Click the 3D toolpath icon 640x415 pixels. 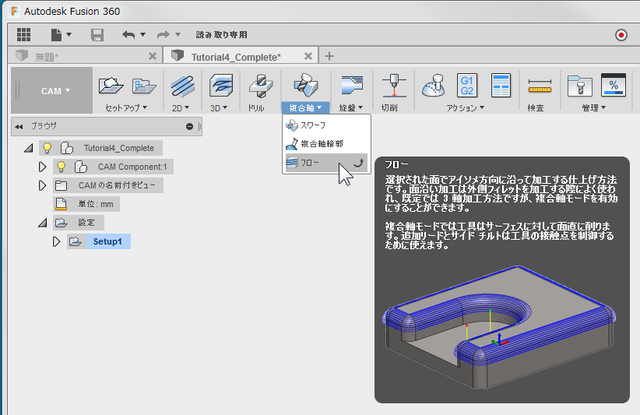click(221, 86)
